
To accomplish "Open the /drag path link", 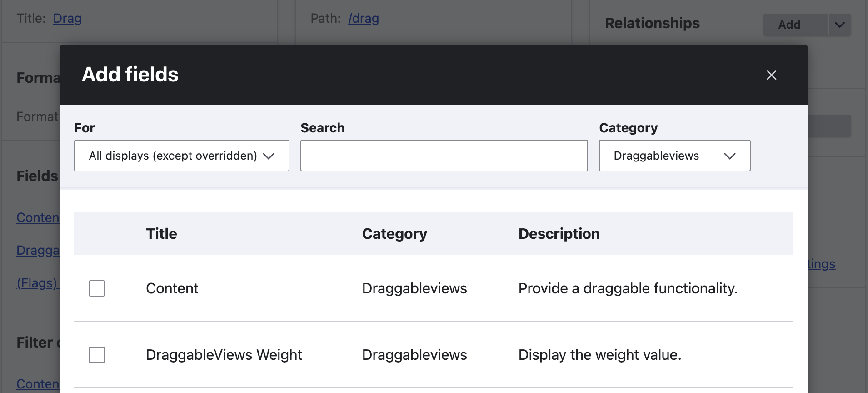I will click(363, 19).
